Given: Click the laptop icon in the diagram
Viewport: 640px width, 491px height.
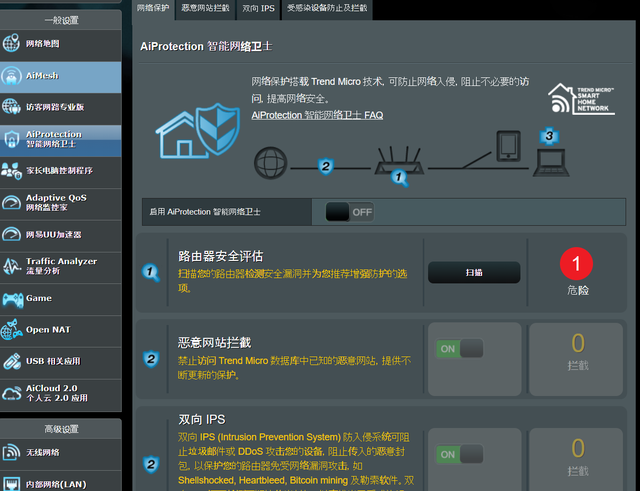Looking at the screenshot, I should pyautogui.click(x=551, y=163).
